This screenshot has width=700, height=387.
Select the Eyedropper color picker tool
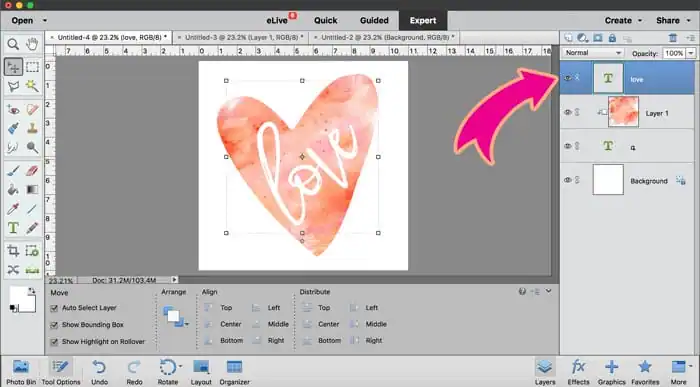[13, 209]
